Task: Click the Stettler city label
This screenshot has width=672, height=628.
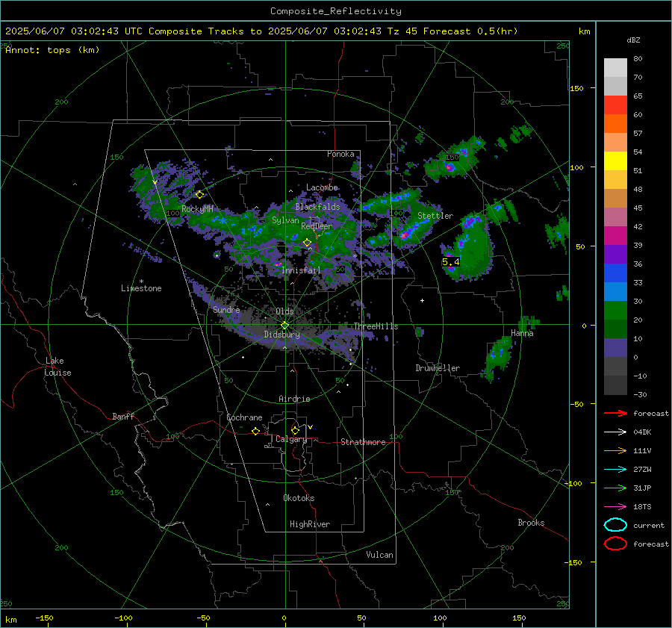Action: 435,216
